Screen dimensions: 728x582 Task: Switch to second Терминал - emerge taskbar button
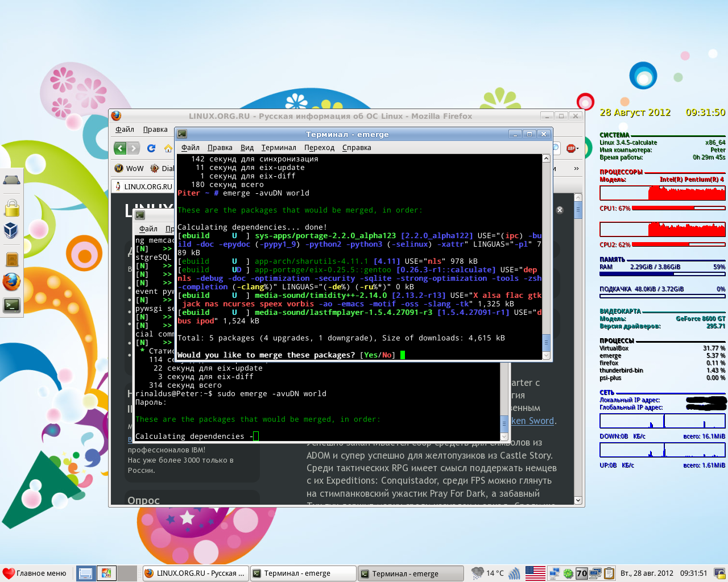pos(411,573)
